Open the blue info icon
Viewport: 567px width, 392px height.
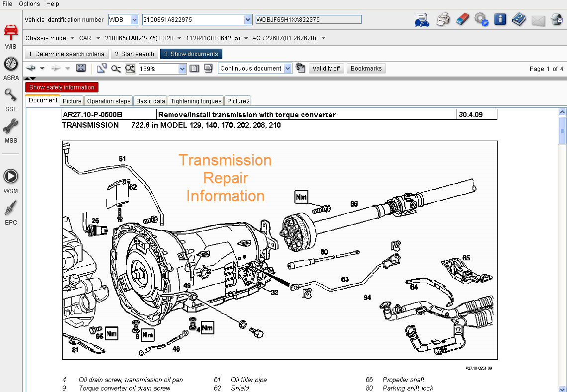click(x=500, y=20)
